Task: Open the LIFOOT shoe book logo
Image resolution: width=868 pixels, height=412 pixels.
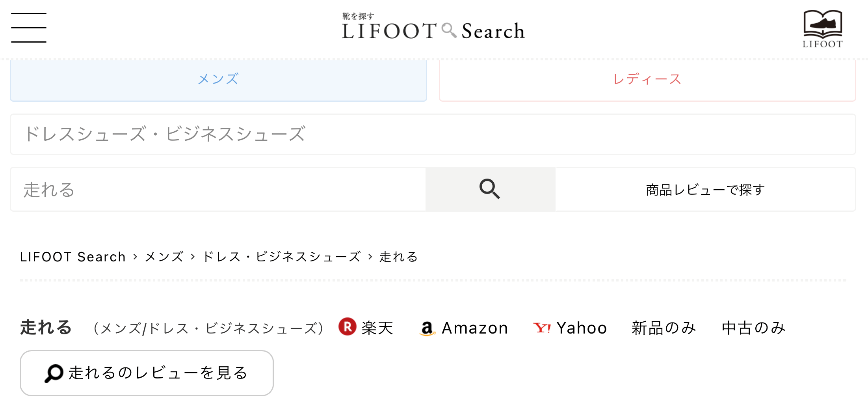Action: (822, 29)
